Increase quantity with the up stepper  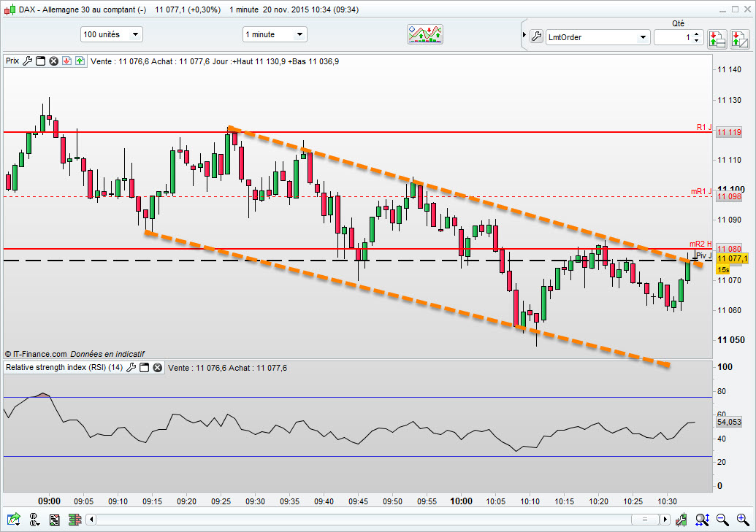click(x=697, y=34)
